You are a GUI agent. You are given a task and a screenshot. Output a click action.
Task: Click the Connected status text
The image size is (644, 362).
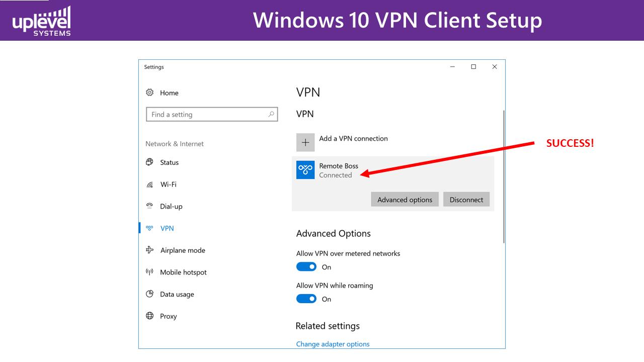click(x=336, y=175)
